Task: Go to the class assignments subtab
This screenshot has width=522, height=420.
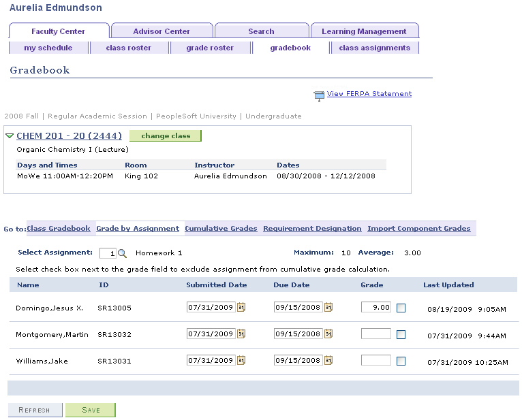Action: point(375,48)
